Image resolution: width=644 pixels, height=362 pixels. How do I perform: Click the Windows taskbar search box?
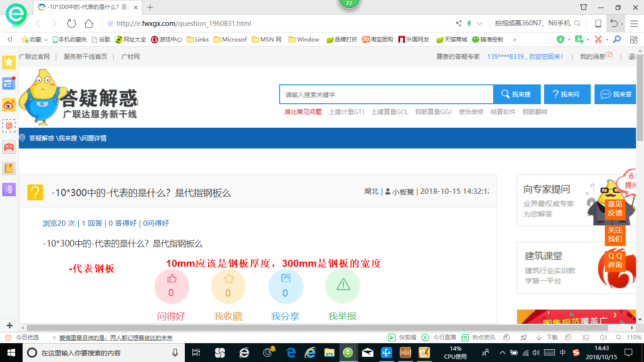[103, 353]
